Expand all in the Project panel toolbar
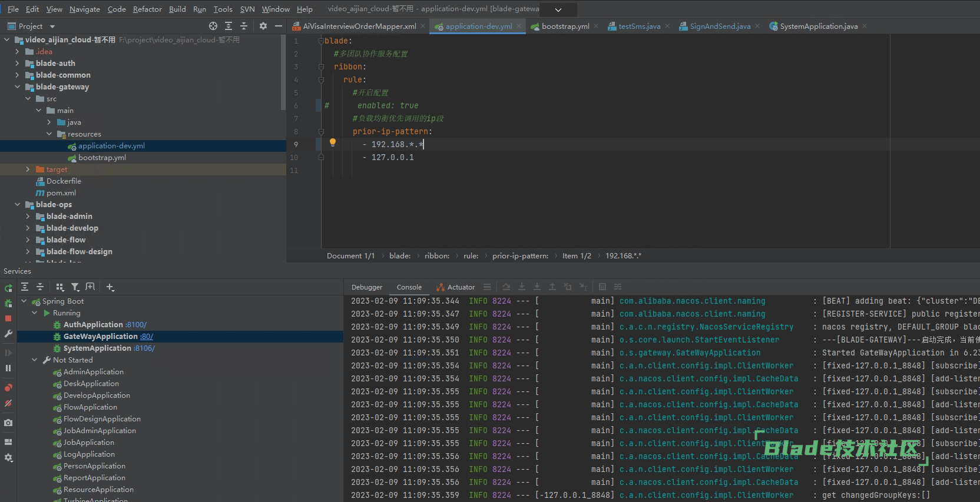The image size is (980, 502). (229, 26)
